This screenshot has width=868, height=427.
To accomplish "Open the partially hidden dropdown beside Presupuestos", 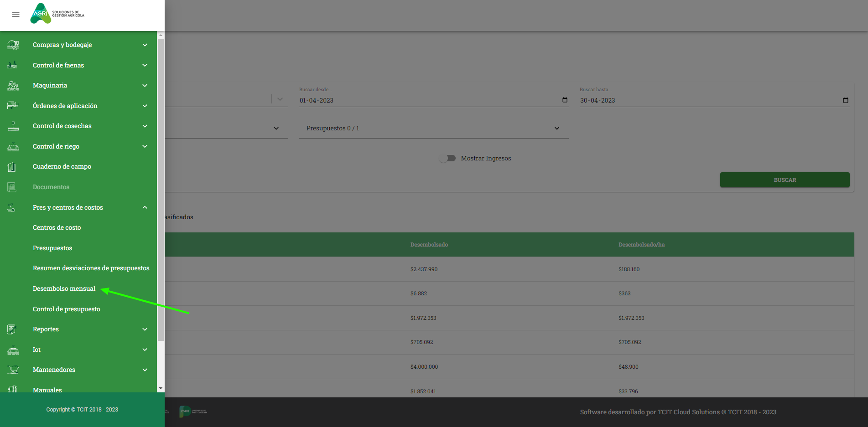I will tap(276, 129).
